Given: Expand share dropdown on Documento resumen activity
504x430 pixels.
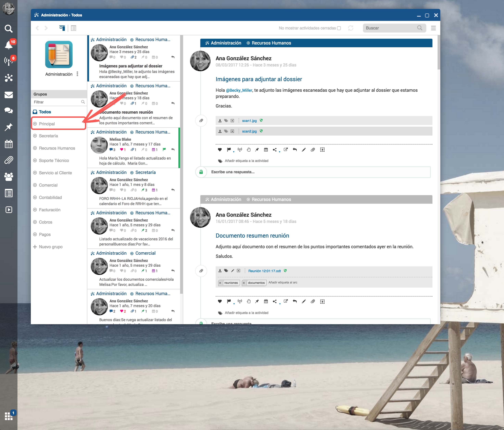Looking at the screenshot, I should coord(280,304).
